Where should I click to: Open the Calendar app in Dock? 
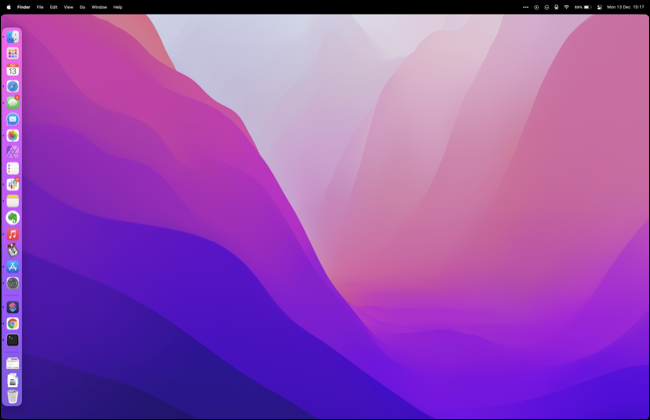pos(13,70)
